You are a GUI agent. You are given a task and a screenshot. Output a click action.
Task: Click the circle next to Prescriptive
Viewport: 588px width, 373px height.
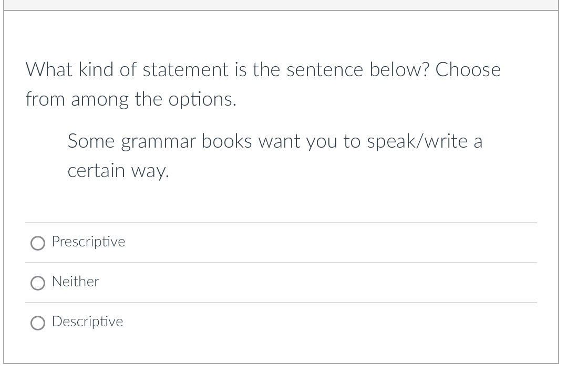pyautogui.click(x=37, y=243)
